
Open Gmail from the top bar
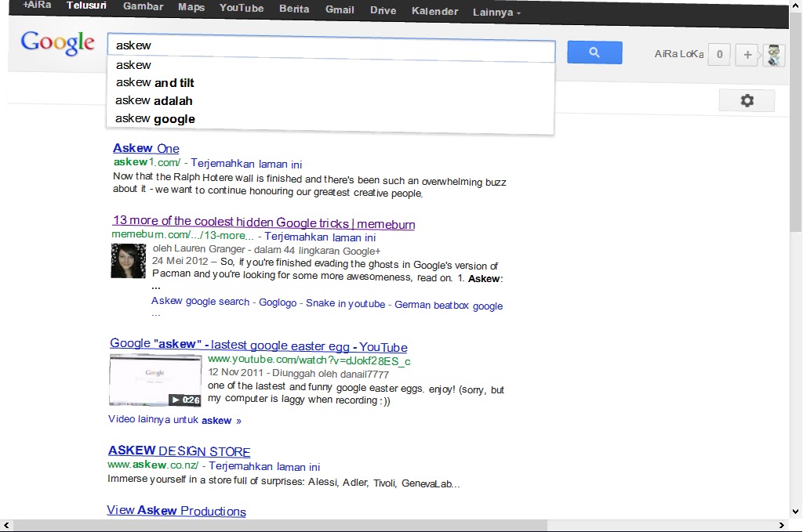point(340,9)
